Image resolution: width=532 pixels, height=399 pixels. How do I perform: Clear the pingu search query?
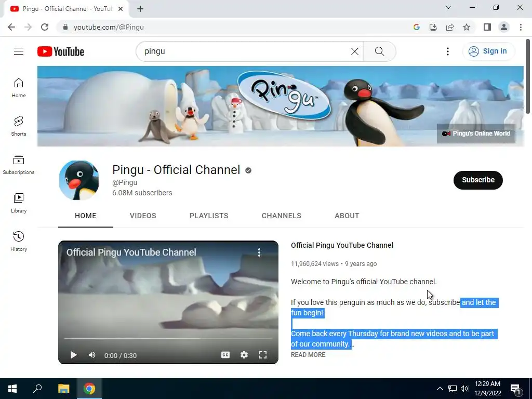pyautogui.click(x=354, y=51)
